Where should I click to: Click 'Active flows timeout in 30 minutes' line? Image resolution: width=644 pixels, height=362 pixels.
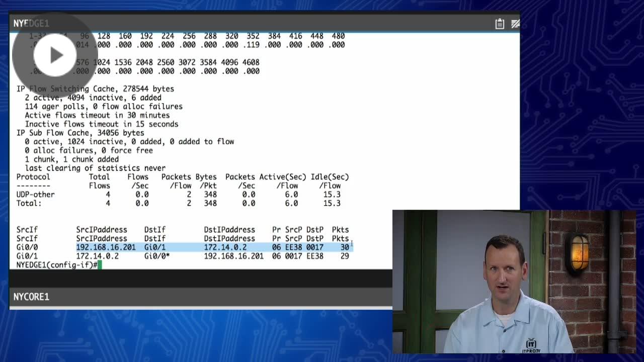tap(97, 115)
